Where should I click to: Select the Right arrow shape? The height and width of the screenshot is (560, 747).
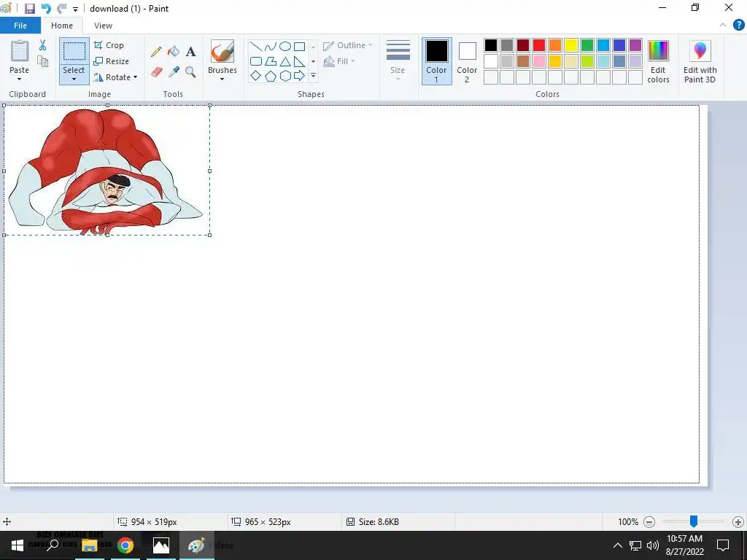tap(300, 76)
